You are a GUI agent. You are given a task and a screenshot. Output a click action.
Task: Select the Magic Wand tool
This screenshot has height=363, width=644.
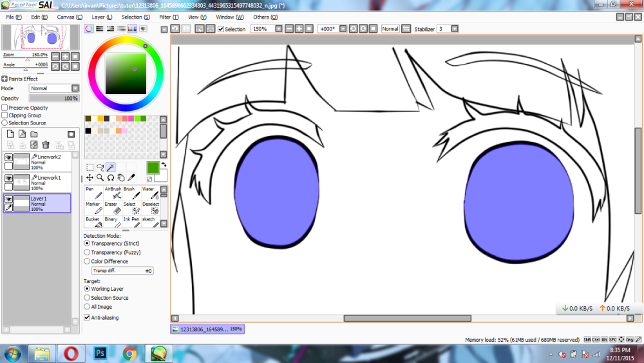pos(110,167)
